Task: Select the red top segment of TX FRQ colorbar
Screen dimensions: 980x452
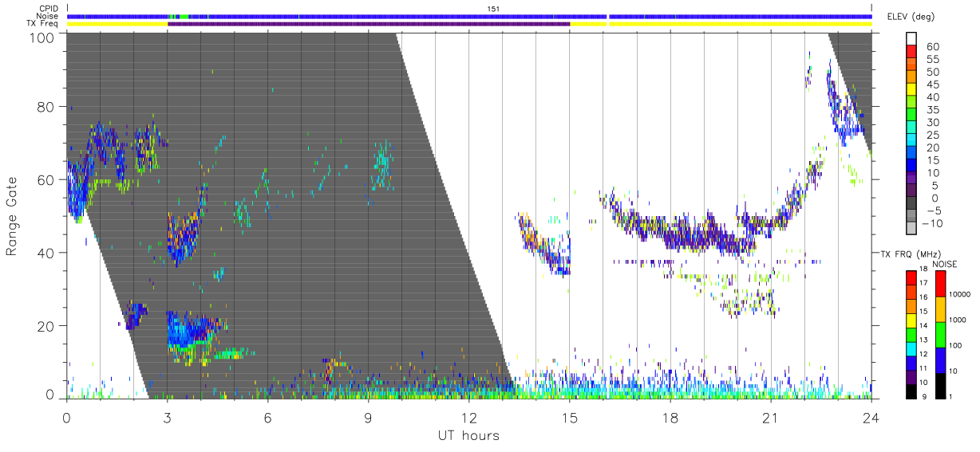Action: point(911,277)
